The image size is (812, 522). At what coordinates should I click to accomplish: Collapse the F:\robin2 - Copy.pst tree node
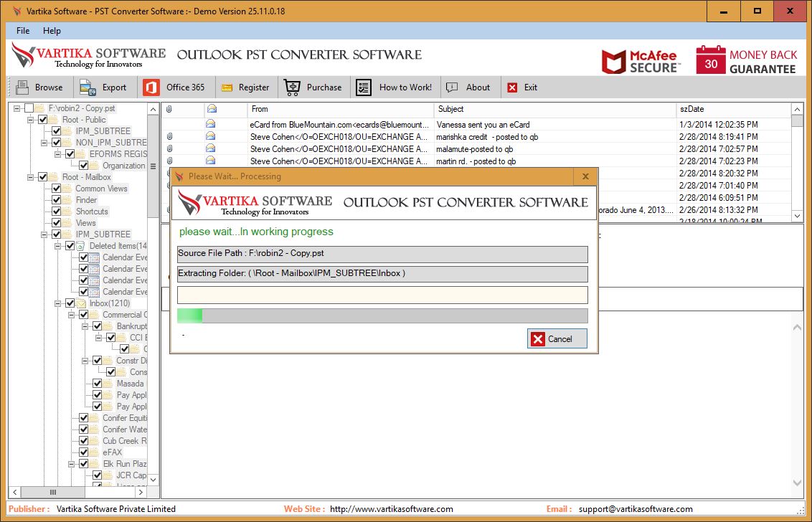coord(17,108)
